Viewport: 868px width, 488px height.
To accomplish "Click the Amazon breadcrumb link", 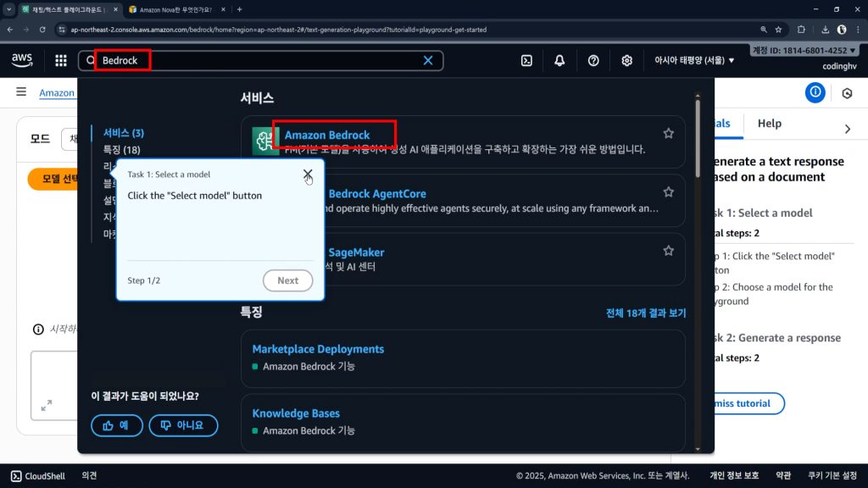I will [57, 93].
